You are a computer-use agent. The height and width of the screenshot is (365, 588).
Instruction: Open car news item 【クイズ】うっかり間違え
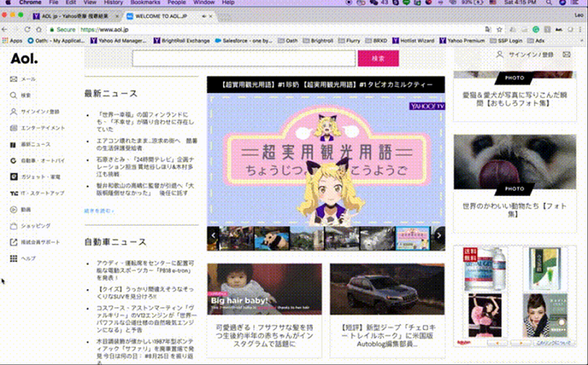pos(145,293)
